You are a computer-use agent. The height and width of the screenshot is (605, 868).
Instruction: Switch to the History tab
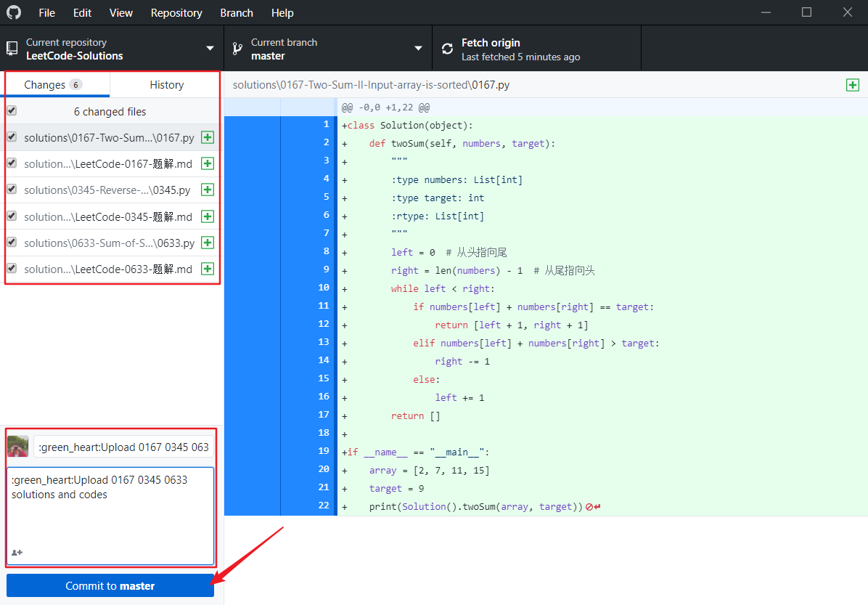pos(167,85)
